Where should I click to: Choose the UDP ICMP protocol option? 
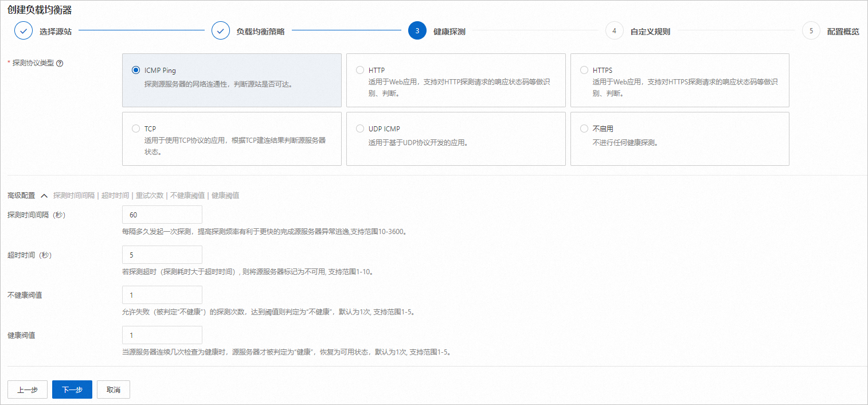point(360,128)
